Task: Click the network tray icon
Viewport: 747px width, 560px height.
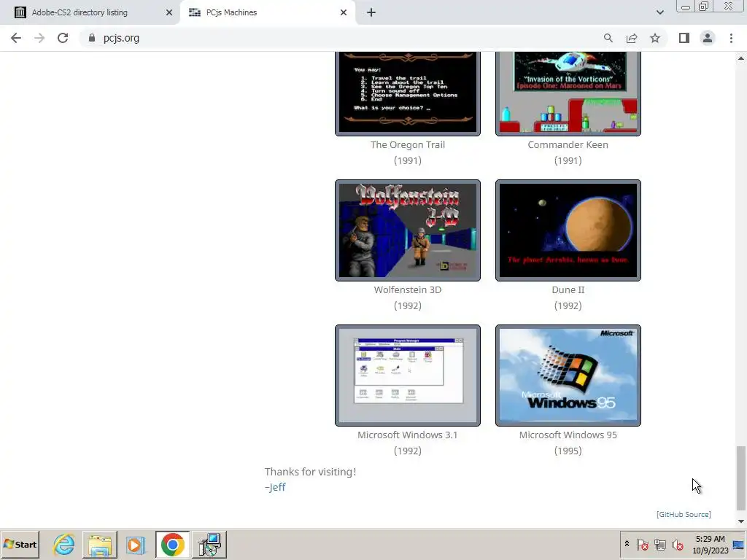Action: [x=659, y=544]
